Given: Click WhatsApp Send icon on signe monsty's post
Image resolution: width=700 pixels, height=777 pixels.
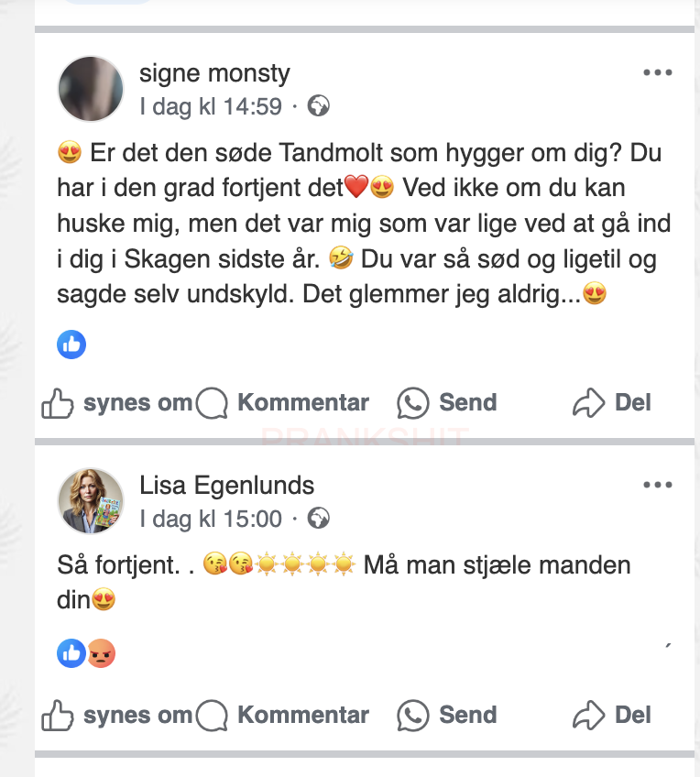Looking at the screenshot, I should coord(413,403).
